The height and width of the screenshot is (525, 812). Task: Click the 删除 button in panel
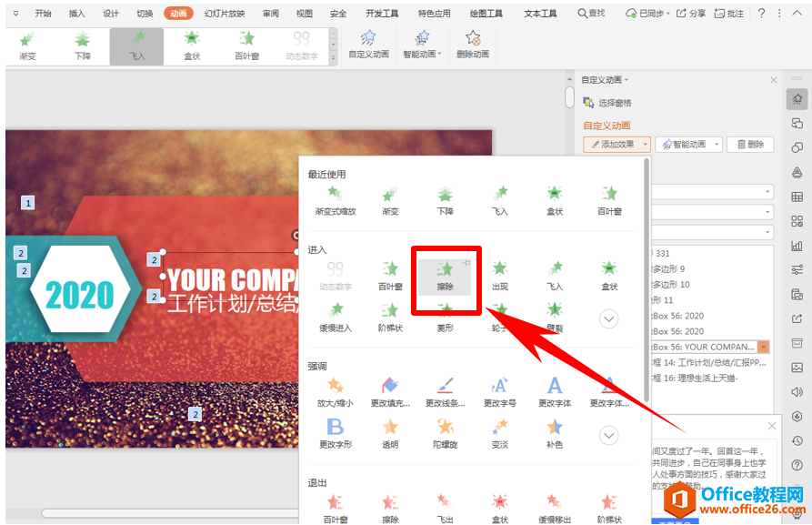point(750,144)
